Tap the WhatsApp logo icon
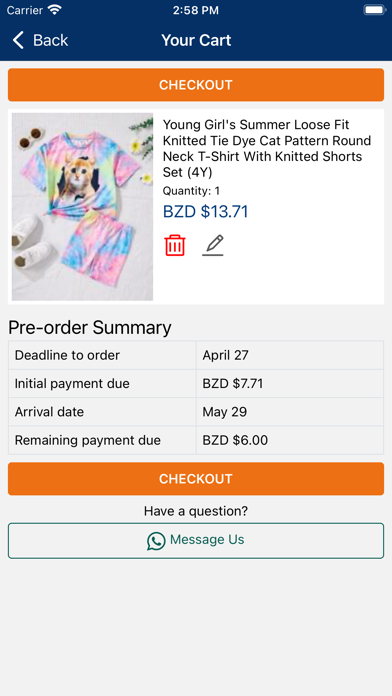The width and height of the screenshot is (392, 696). (156, 541)
